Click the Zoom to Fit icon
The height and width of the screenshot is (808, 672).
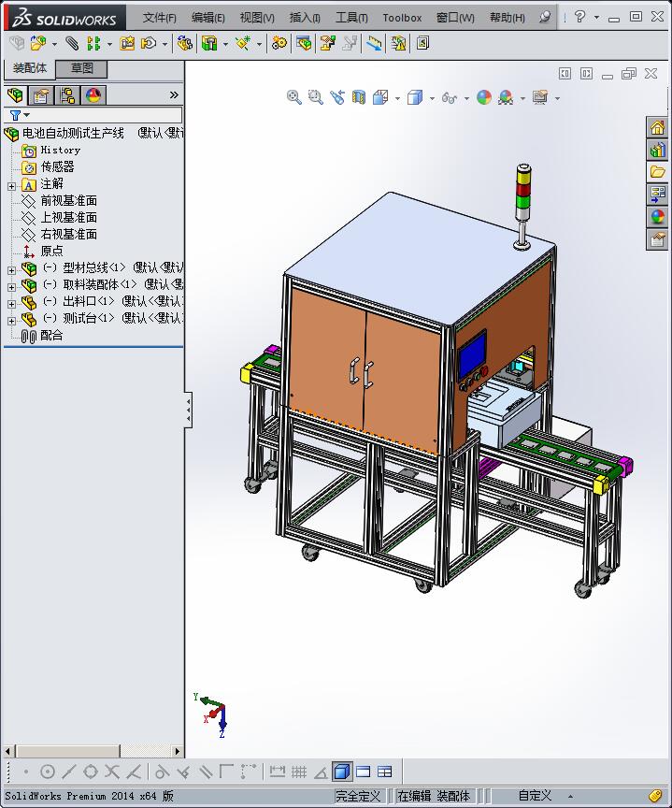click(x=294, y=97)
